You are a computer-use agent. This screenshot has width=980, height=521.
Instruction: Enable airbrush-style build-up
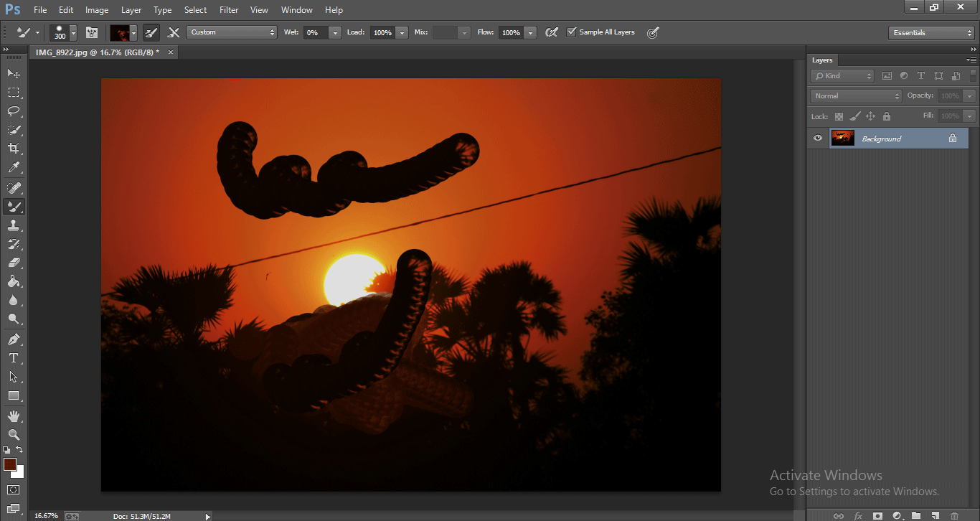[551, 32]
